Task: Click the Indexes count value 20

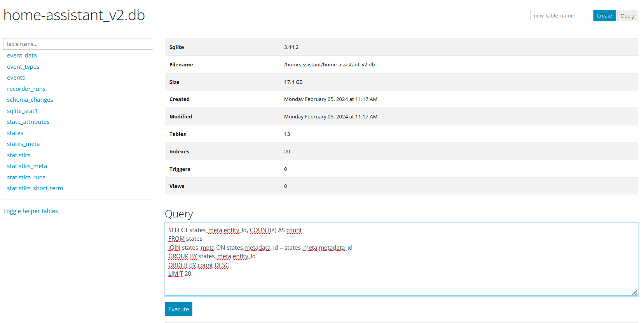Action: (287, 151)
